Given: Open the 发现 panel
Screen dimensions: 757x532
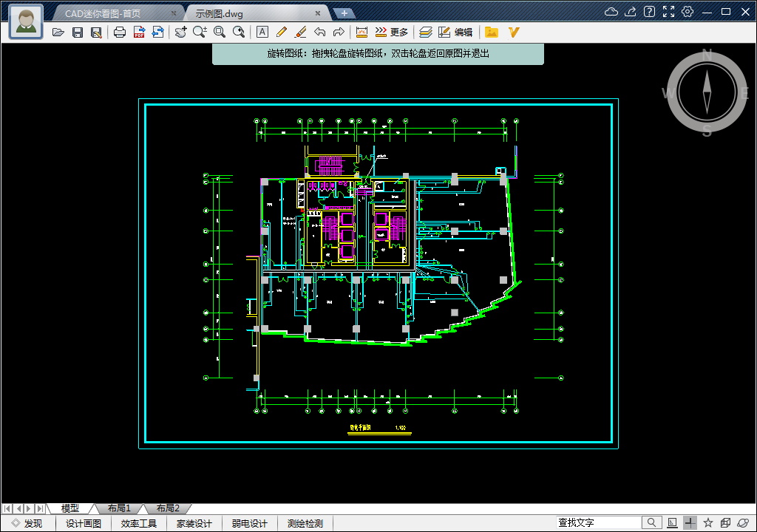Looking at the screenshot, I should pos(27,524).
